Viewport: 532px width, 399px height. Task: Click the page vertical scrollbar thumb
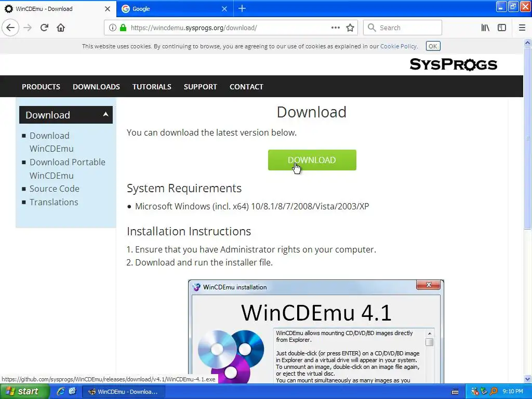(x=527, y=138)
